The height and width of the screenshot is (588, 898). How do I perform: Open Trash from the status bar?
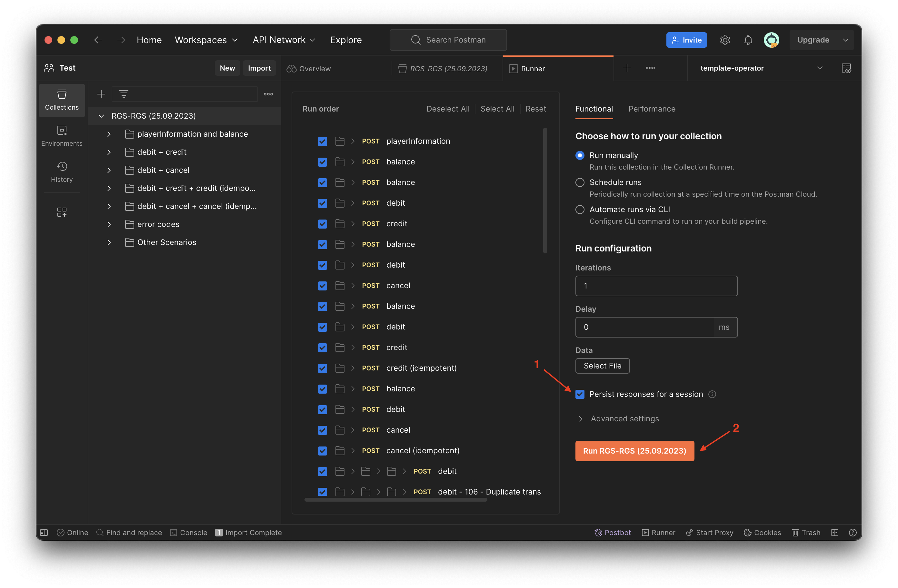pyautogui.click(x=806, y=532)
